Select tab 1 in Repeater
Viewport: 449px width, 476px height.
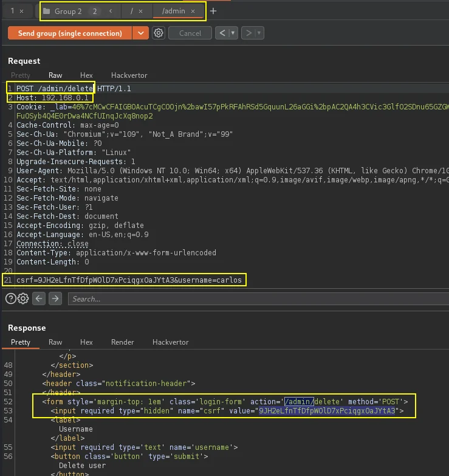click(12, 11)
